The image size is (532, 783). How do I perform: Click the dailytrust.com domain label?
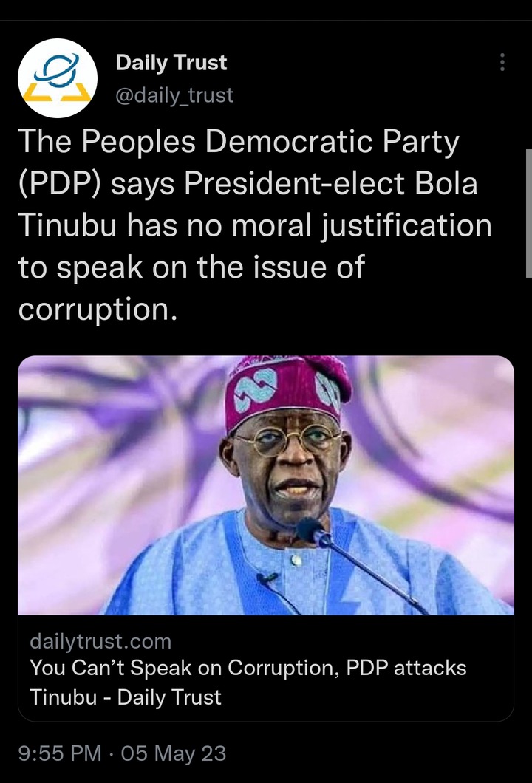click(x=100, y=641)
